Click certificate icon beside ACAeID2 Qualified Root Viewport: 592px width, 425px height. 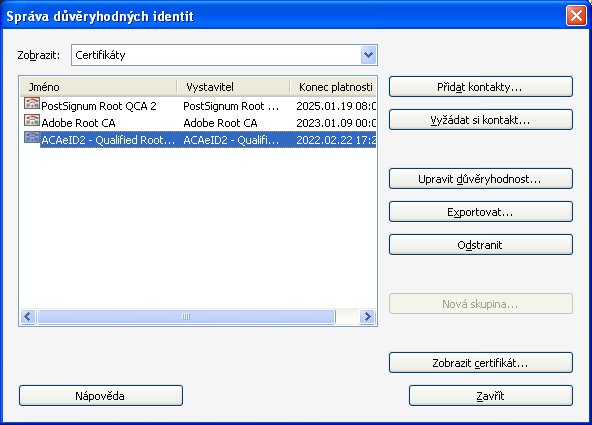[x=32, y=137]
